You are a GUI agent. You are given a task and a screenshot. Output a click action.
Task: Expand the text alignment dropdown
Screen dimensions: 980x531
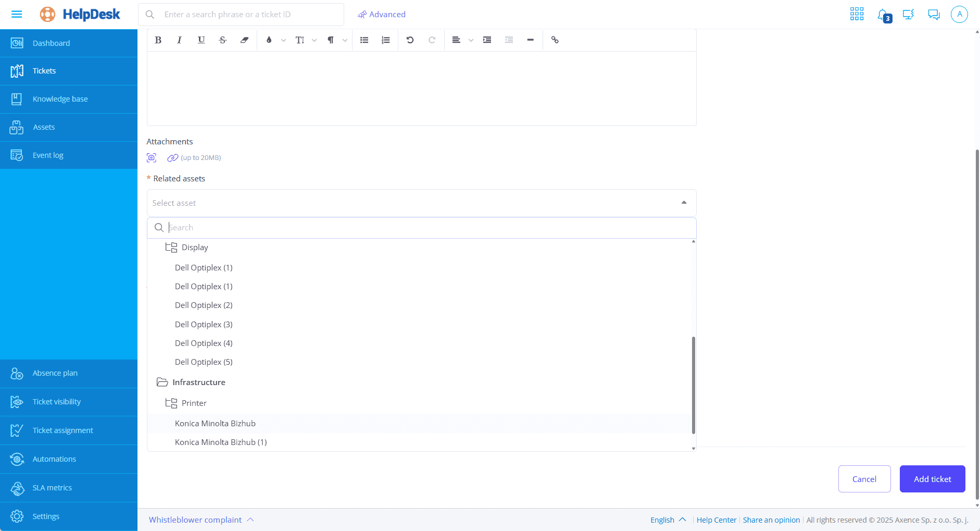pyautogui.click(x=471, y=40)
